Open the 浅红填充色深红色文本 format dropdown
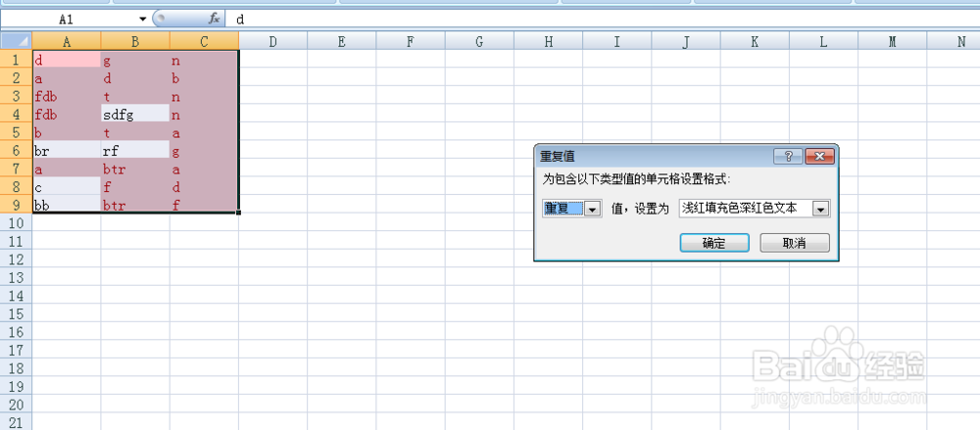The width and height of the screenshot is (980, 430). click(x=820, y=209)
